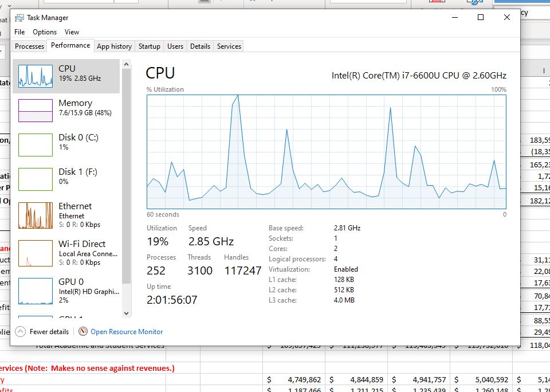This screenshot has width=550, height=392.
Task: Open the Disk 0 (C:) graph icon
Action: point(36,145)
